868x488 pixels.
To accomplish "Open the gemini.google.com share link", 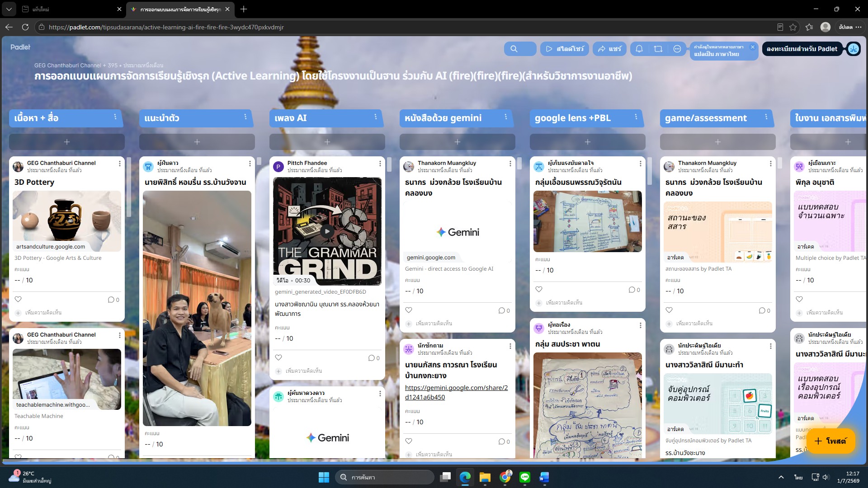I will pyautogui.click(x=456, y=392).
